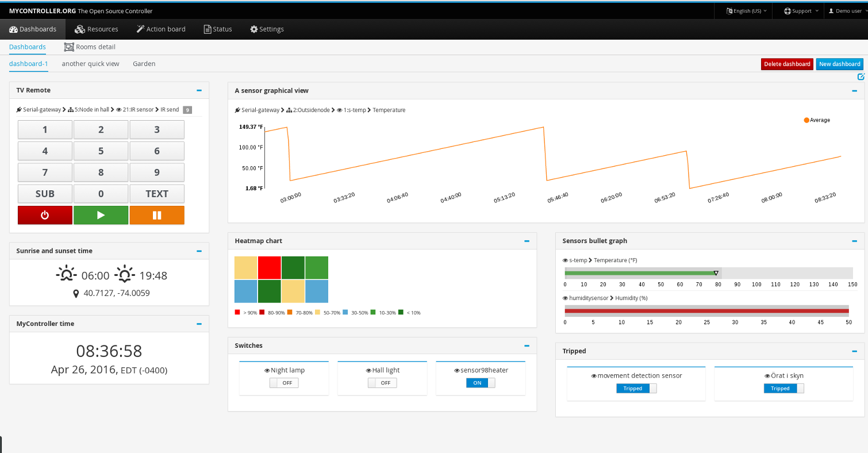The image size is (868, 453).
Task: Click the edit dashboard icon below New dashboard
Action: click(x=861, y=76)
